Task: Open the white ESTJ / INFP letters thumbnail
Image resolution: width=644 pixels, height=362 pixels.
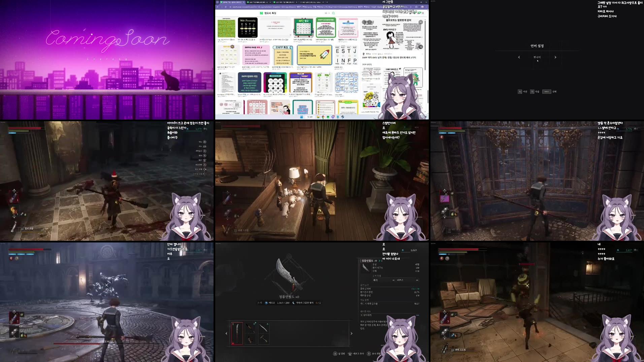Action: point(346,55)
